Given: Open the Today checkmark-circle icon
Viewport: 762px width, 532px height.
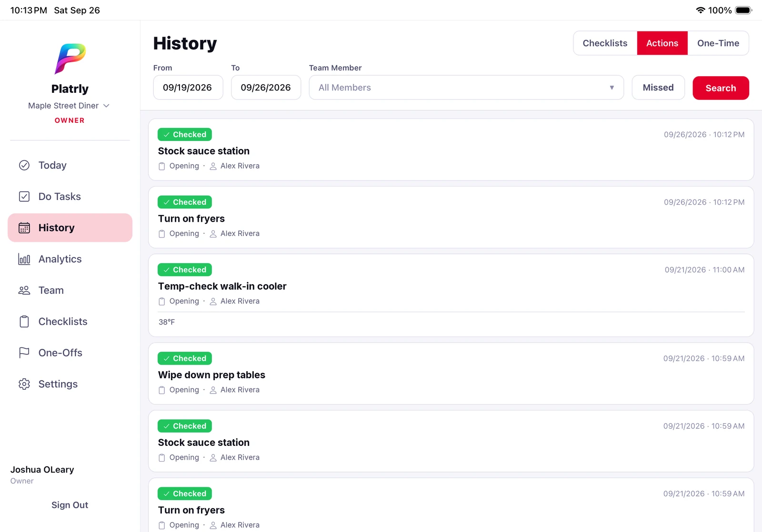Looking at the screenshot, I should [x=24, y=165].
